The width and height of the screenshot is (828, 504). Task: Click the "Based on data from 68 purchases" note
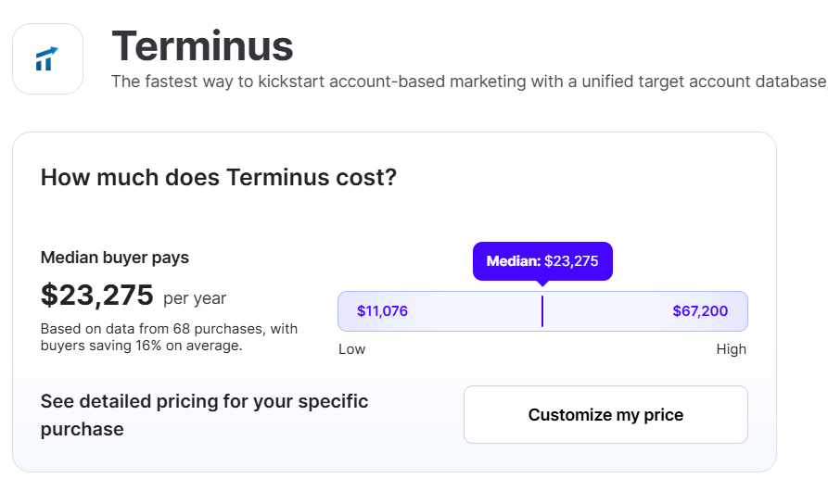[x=169, y=328]
